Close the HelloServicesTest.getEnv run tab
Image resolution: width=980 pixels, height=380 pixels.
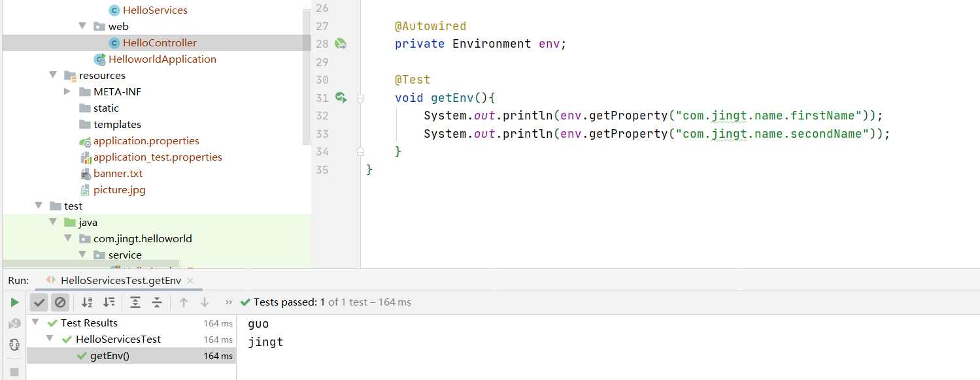tap(190, 281)
